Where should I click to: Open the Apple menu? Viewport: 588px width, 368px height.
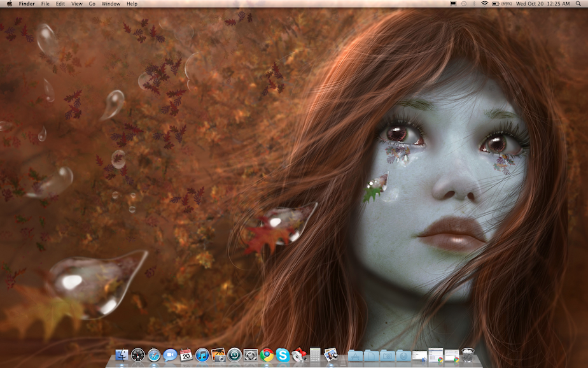point(10,4)
